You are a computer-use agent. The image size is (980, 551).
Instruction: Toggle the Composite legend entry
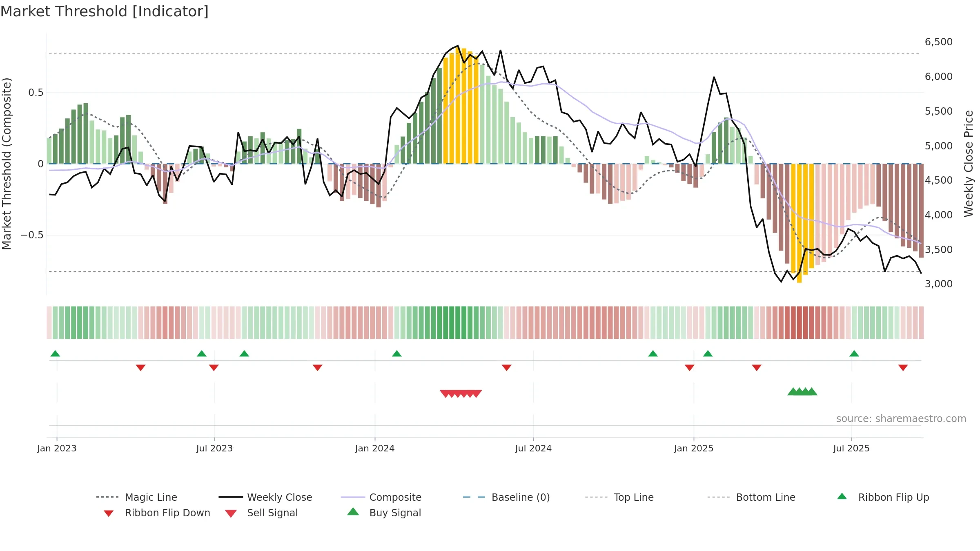[381, 497]
